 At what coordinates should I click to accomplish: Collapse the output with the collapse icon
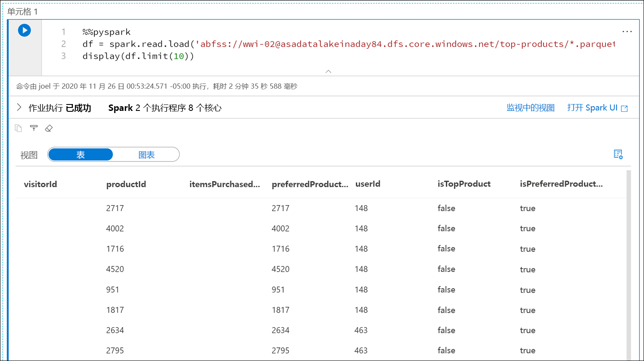click(34, 128)
